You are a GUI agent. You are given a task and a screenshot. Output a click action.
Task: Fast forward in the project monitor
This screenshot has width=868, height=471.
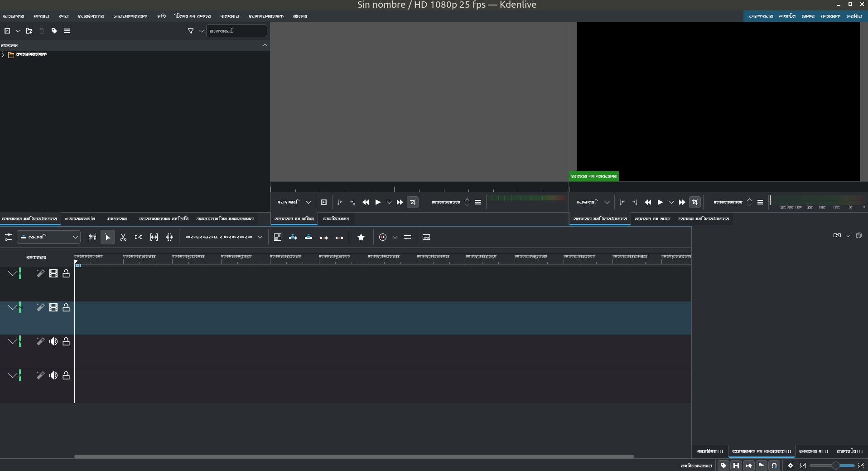(682, 202)
